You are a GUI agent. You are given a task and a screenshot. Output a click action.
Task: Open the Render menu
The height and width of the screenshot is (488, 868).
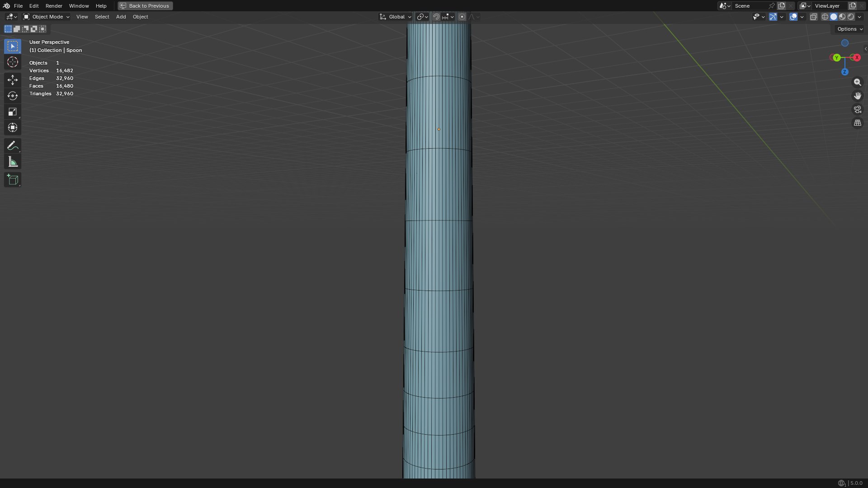coord(54,6)
